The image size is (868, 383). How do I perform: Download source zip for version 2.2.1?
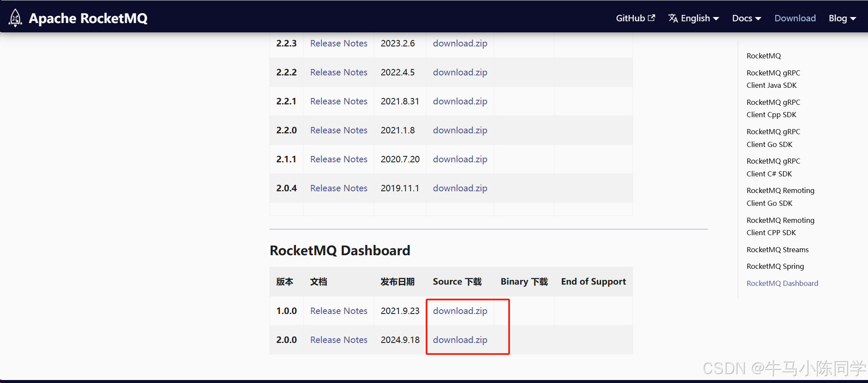[460, 101]
